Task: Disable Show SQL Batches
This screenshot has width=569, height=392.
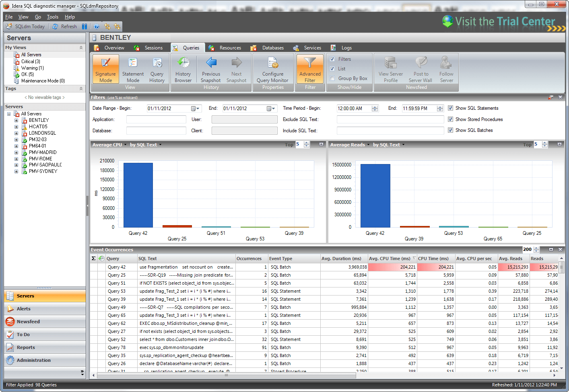Action: point(451,130)
